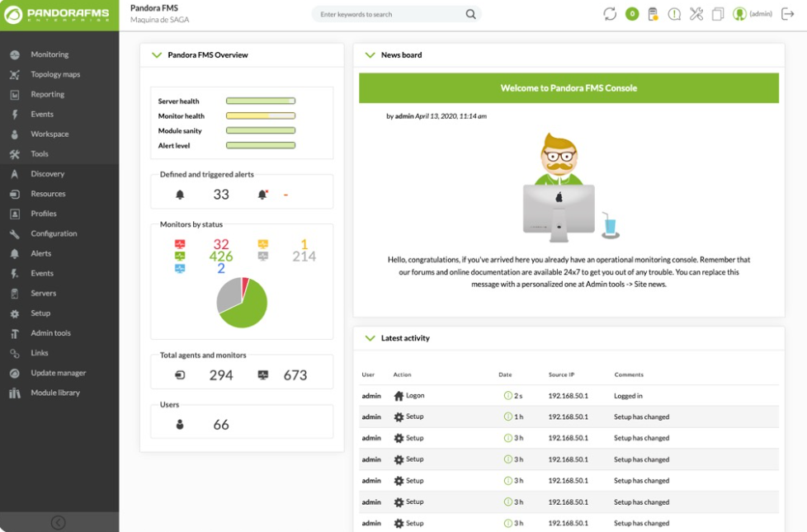Collapse the News board panel
Image resolution: width=807 pixels, height=532 pixels.
point(370,55)
